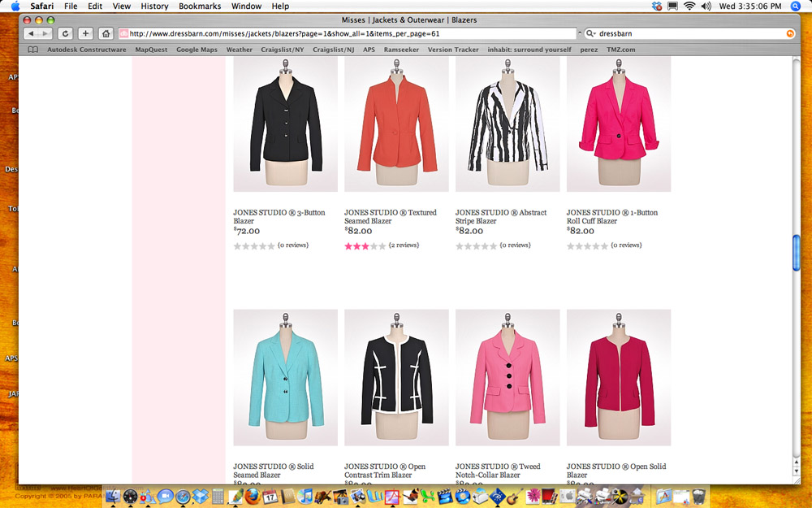Image resolution: width=812 pixels, height=508 pixels.
Task: Open JONES STUDIO 1-Button Roll Cuff Blazer link
Action: (612, 217)
